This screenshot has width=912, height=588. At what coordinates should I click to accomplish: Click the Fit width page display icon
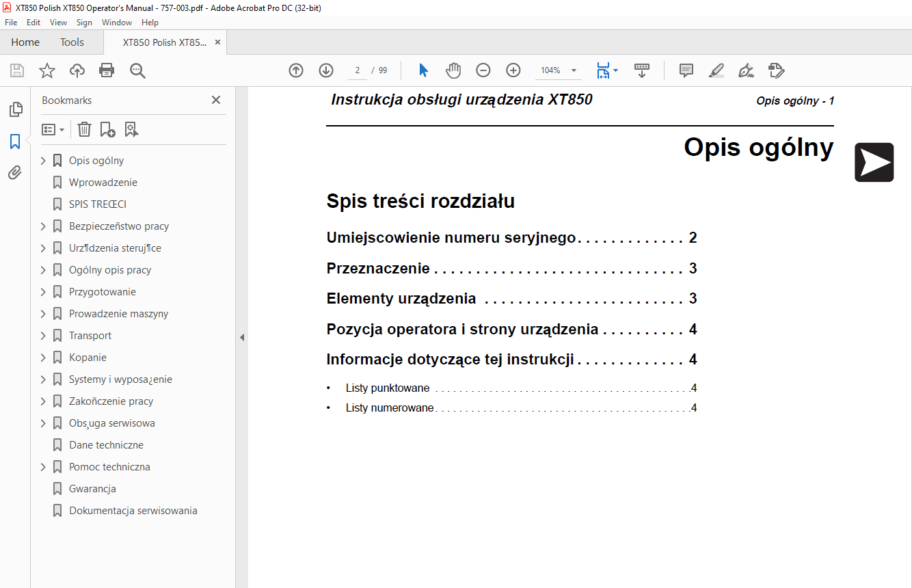[x=603, y=70]
